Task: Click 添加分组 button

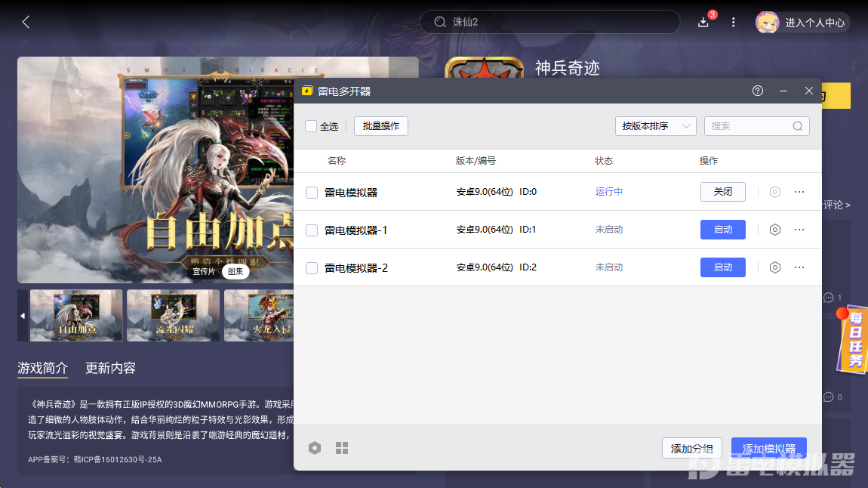Action: pyautogui.click(x=692, y=448)
